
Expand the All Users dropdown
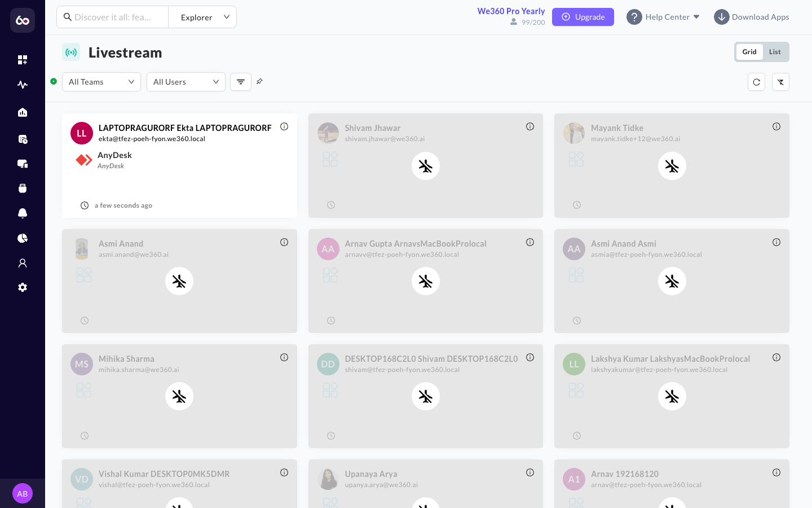click(x=186, y=82)
